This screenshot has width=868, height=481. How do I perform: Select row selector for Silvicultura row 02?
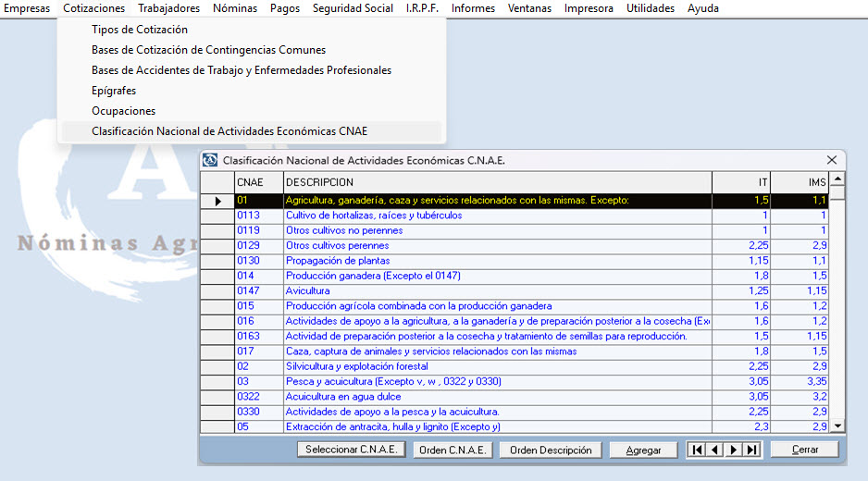tap(217, 366)
